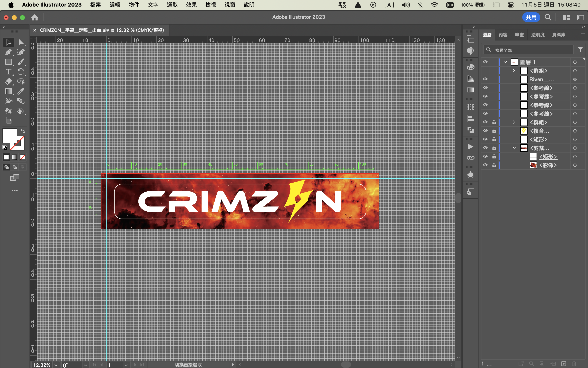
Task: Switch to the 筆畫 tab
Action: 519,35
